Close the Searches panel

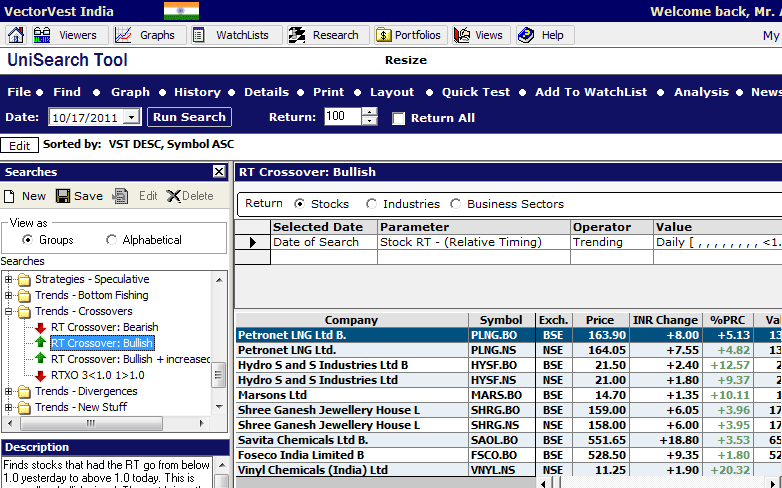click(219, 172)
